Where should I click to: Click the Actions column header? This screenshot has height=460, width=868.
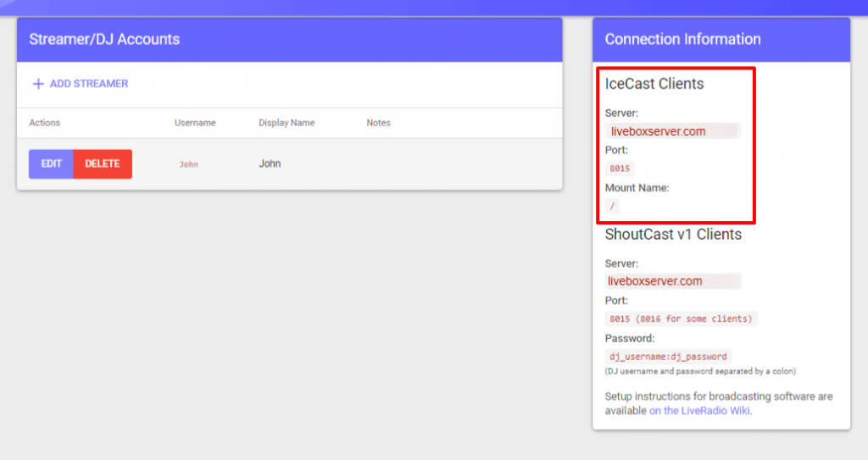point(44,123)
